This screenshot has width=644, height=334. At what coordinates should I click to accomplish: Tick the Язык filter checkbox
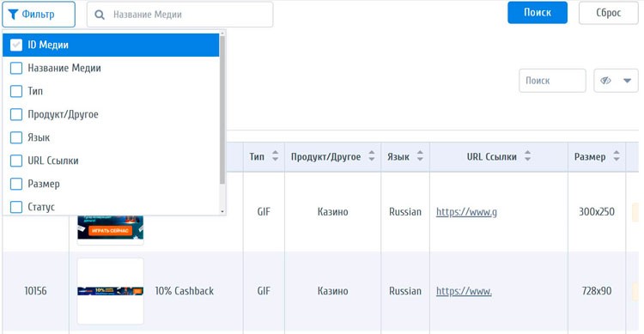[16, 137]
